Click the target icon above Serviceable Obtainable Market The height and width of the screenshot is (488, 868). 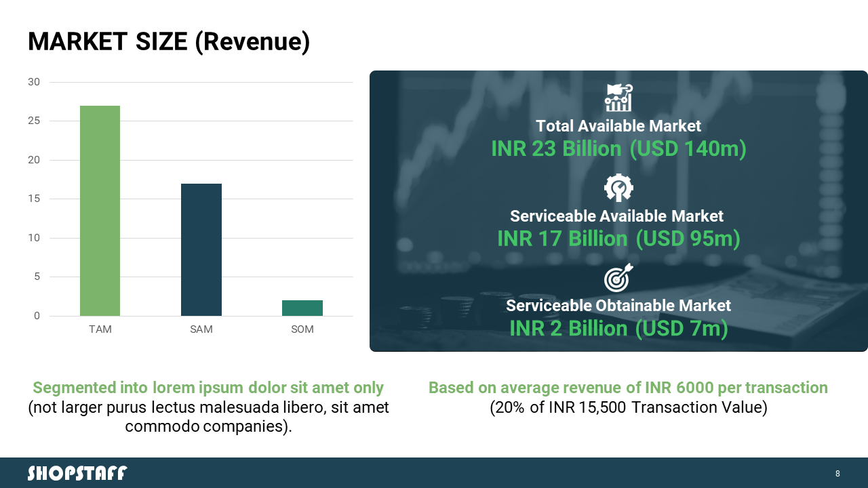pos(618,277)
